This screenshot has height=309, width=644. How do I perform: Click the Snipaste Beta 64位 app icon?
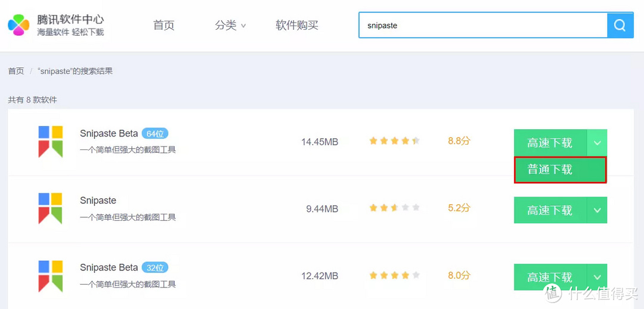51,142
